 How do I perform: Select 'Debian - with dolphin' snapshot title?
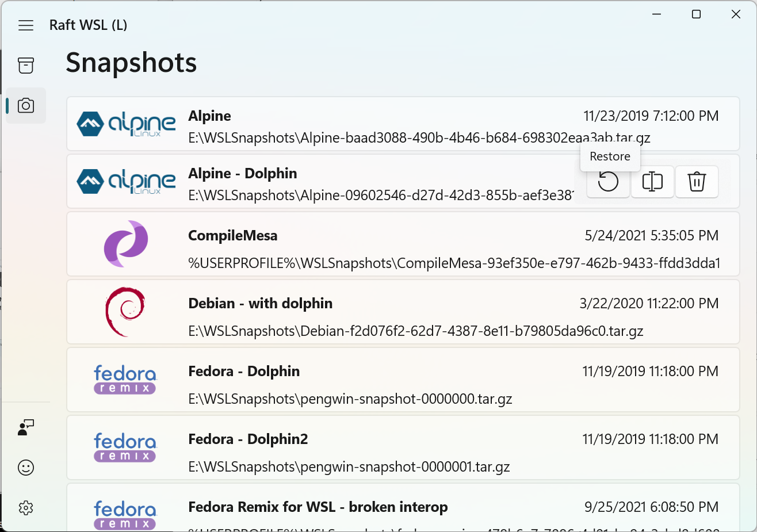tap(261, 304)
